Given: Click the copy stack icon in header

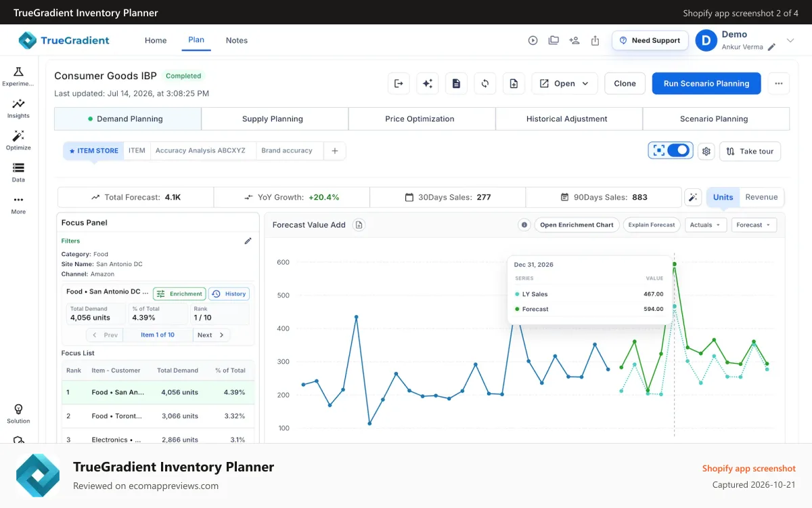Looking at the screenshot, I should coord(554,41).
